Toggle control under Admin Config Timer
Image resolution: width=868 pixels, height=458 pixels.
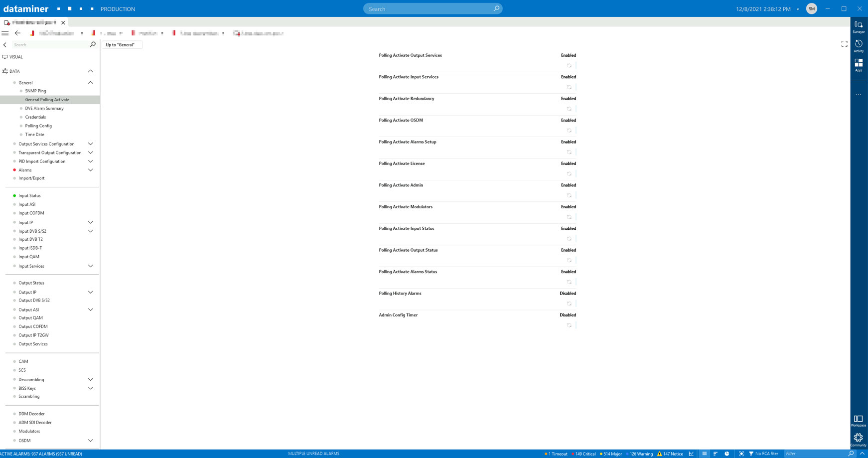[x=569, y=325]
